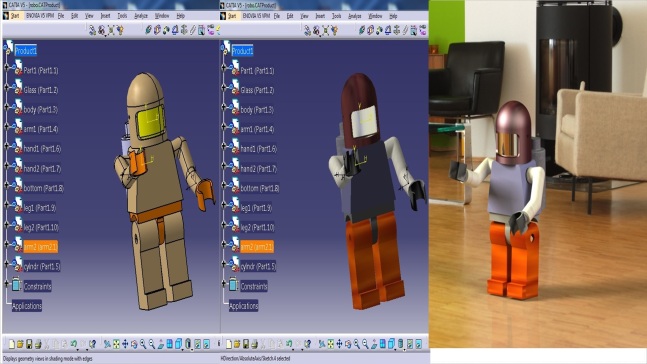Click Fit All In icon in right window

(331, 344)
